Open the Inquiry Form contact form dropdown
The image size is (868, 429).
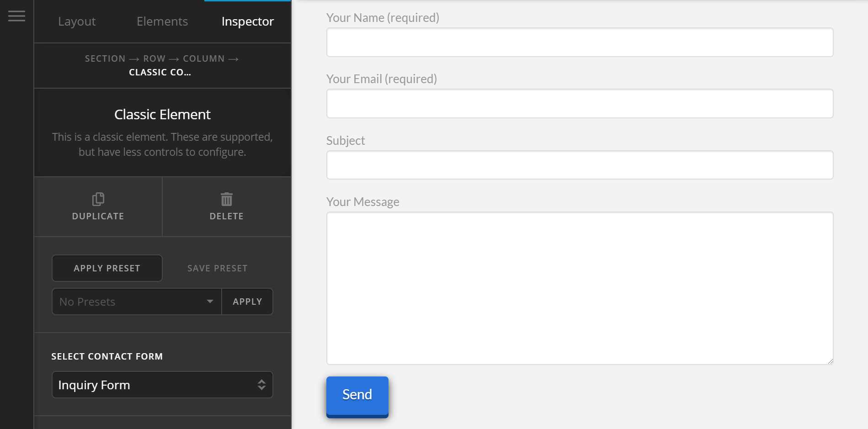point(162,385)
